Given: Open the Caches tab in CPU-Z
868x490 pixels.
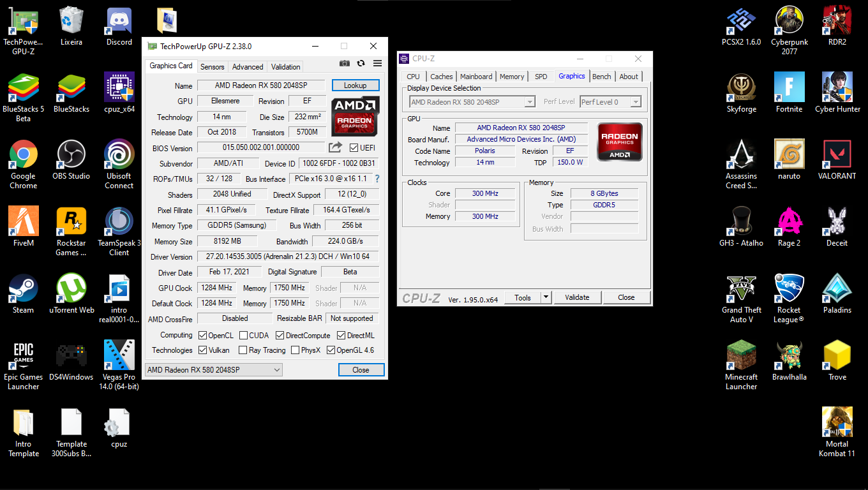Looking at the screenshot, I should 442,77.
